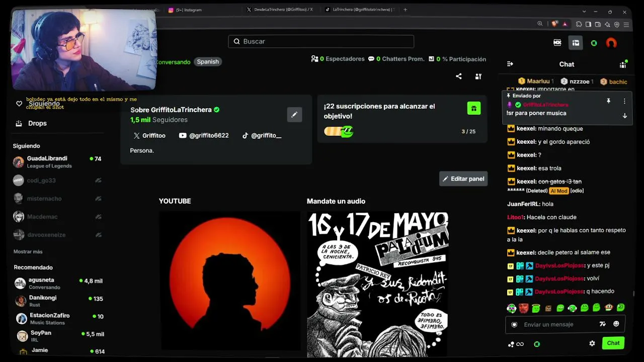
Task: Open agusneta recommended channel
Action: coord(59,283)
